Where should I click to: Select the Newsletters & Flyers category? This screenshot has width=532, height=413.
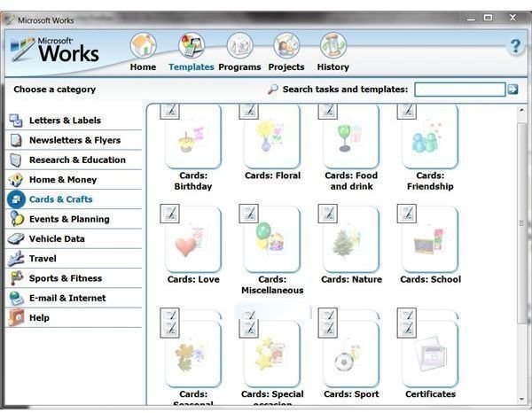[x=75, y=140]
